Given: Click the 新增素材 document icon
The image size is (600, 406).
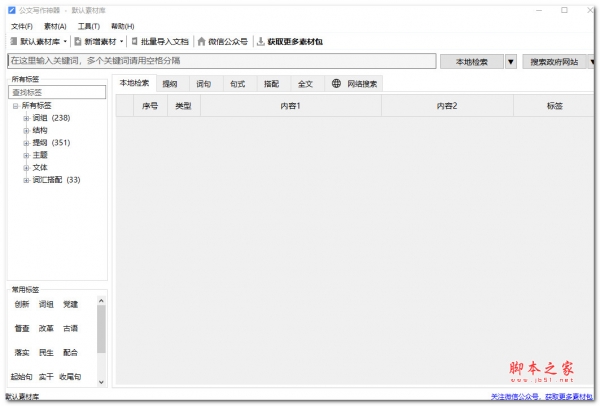Looking at the screenshot, I should (78, 41).
